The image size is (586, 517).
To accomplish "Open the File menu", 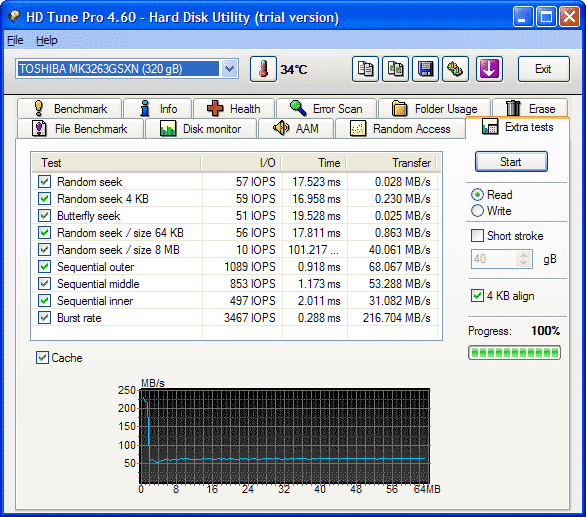I will [x=15, y=40].
